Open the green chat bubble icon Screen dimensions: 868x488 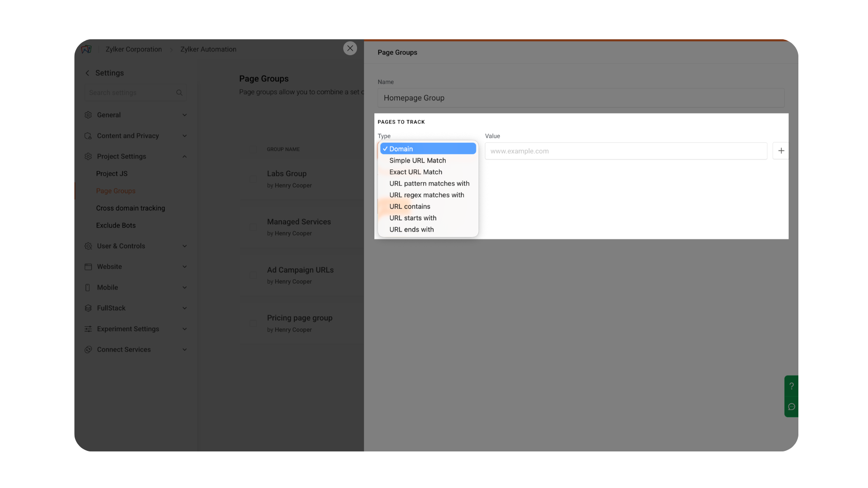(x=791, y=407)
